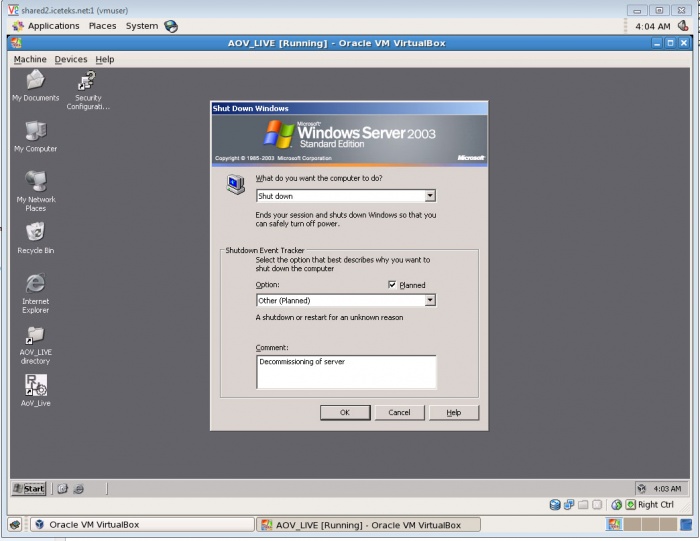This screenshot has height=541, width=700.
Task: Click the show desktop button in bottom panel
Action: click(15, 524)
